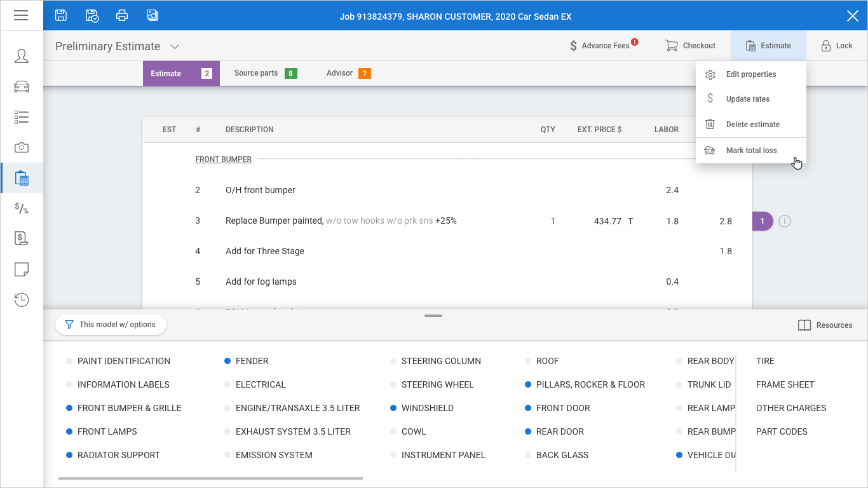868x488 pixels.
Task: Select the WINDSHIELD category
Action: point(427,408)
